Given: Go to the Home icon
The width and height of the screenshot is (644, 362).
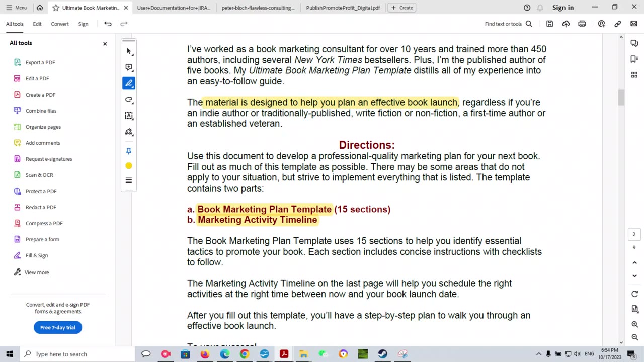Looking at the screenshot, I should [x=40, y=8].
